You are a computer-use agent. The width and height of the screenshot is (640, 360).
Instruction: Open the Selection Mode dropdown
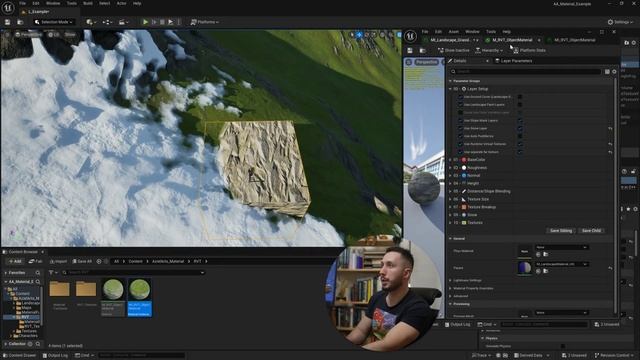click(x=53, y=22)
